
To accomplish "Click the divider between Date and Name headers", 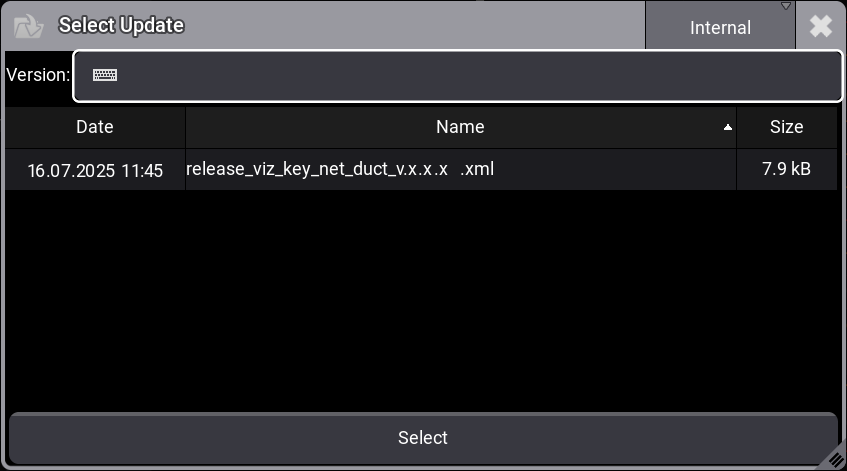I will pos(185,127).
